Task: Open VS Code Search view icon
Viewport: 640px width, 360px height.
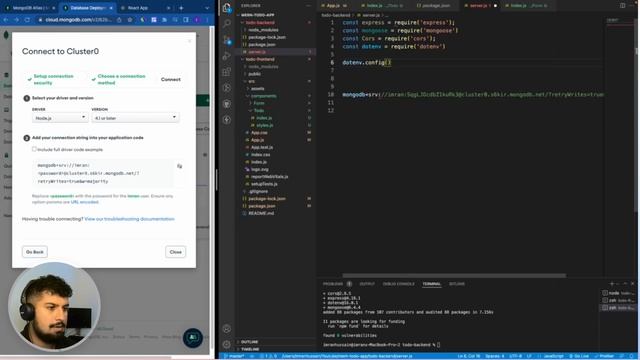Action: coord(227,23)
